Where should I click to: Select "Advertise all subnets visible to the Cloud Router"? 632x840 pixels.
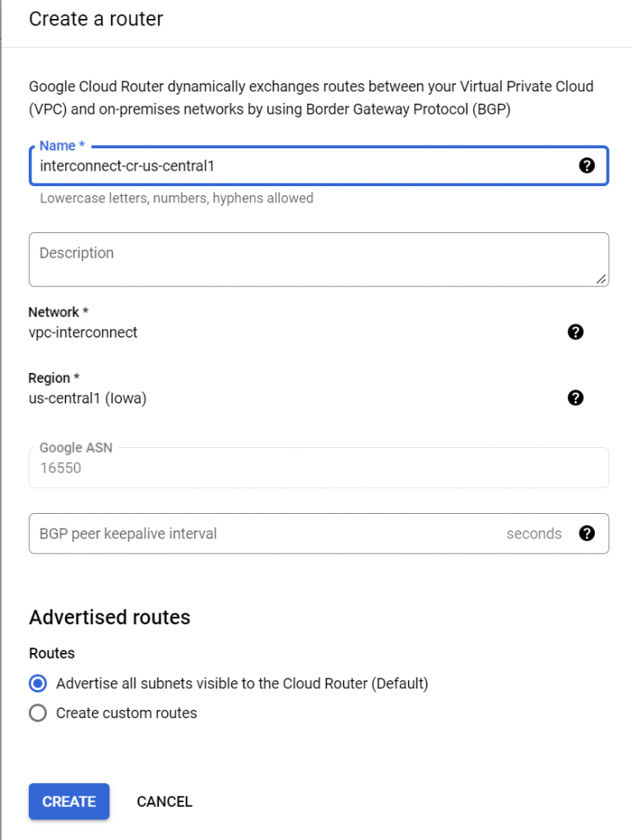coord(36,684)
